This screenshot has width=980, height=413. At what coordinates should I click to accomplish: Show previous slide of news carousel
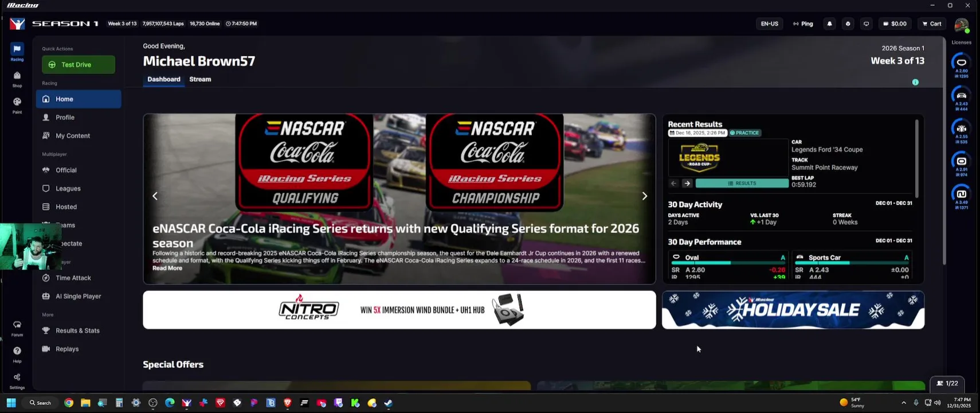tap(155, 196)
